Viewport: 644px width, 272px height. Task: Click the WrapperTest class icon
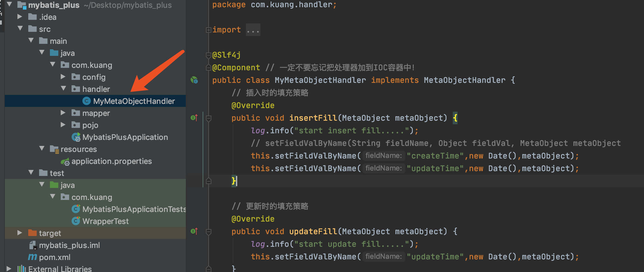(76, 221)
